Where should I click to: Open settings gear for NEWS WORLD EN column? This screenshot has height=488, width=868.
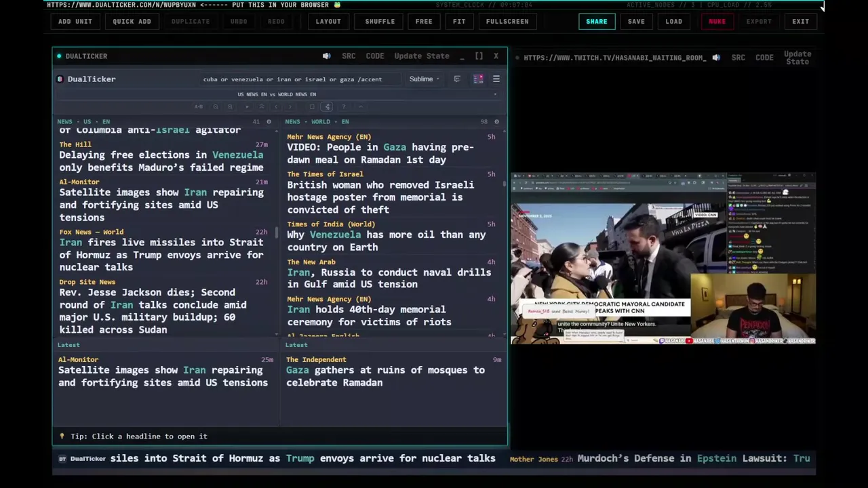496,122
